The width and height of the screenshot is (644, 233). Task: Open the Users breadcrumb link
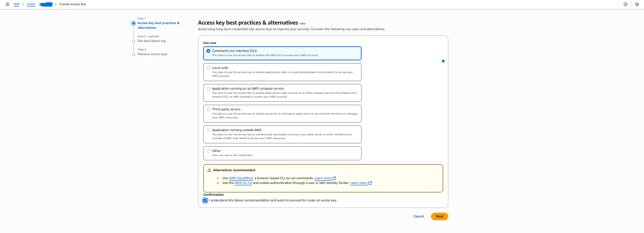[31, 4]
